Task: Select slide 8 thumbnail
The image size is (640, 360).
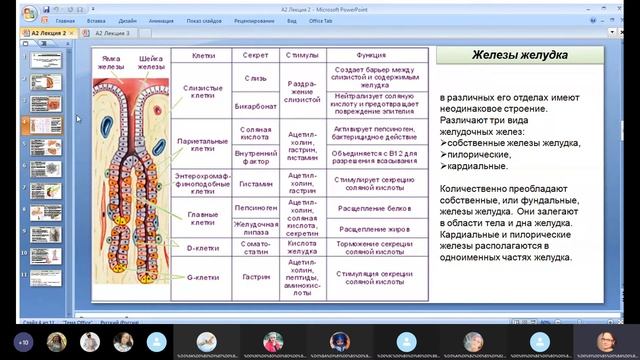Action: (x=46, y=213)
